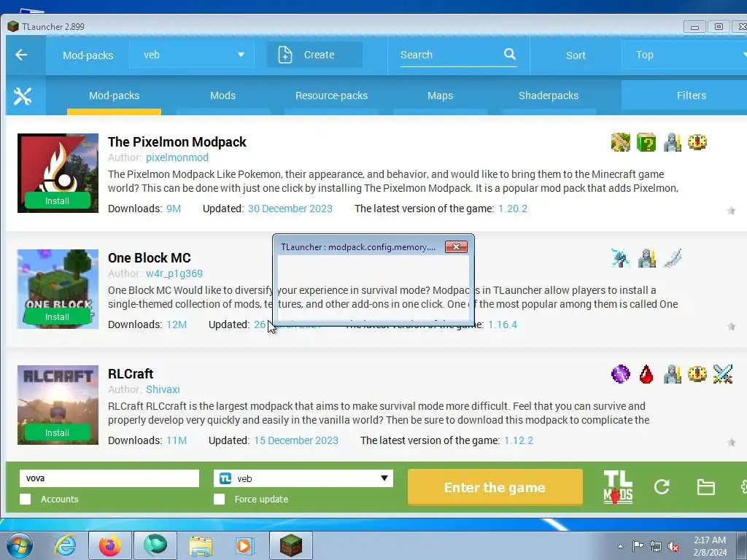The width and height of the screenshot is (747, 560).
Task: Click the refresh arrow icon
Action: click(x=662, y=486)
